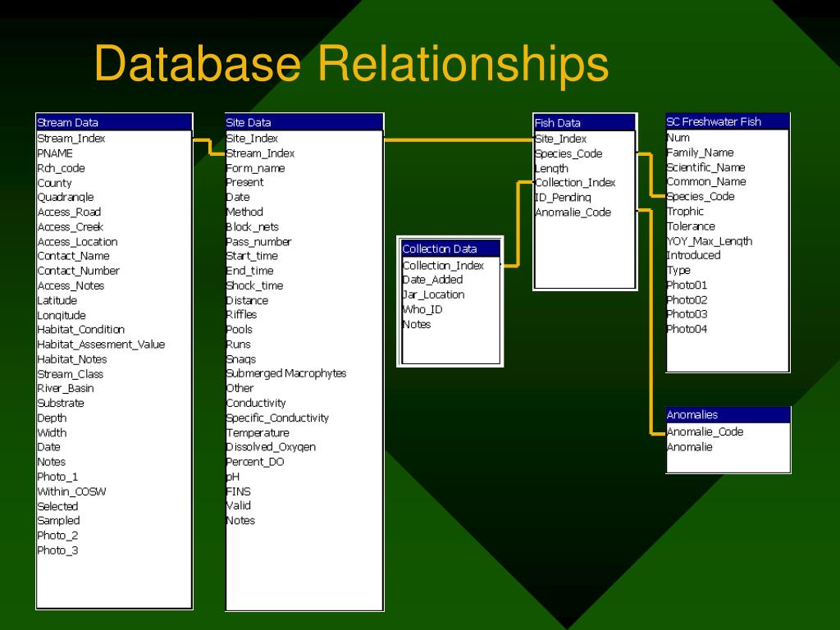
Task: Select the Access_Road field
Action: [x=69, y=212]
